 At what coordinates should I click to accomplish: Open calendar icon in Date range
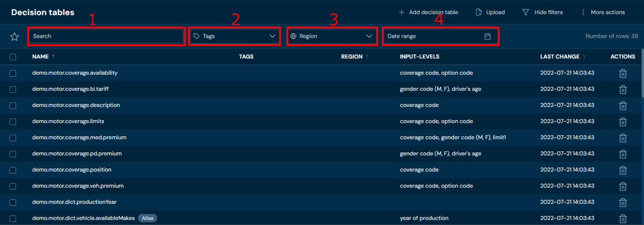[x=487, y=36]
